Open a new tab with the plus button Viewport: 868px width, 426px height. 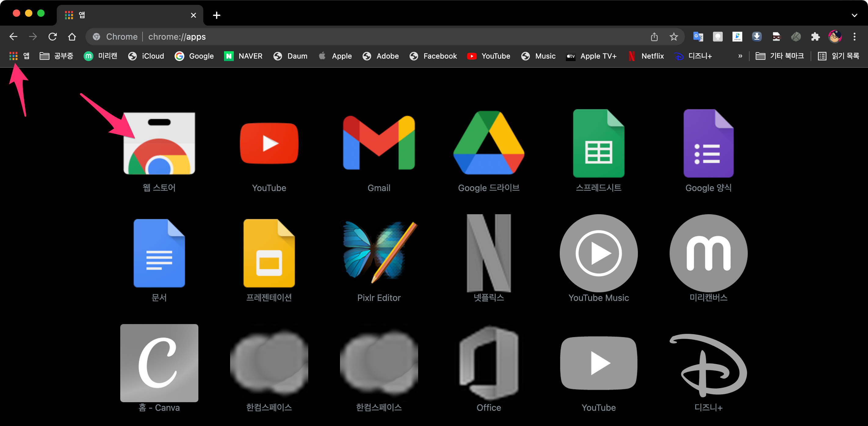coord(217,15)
